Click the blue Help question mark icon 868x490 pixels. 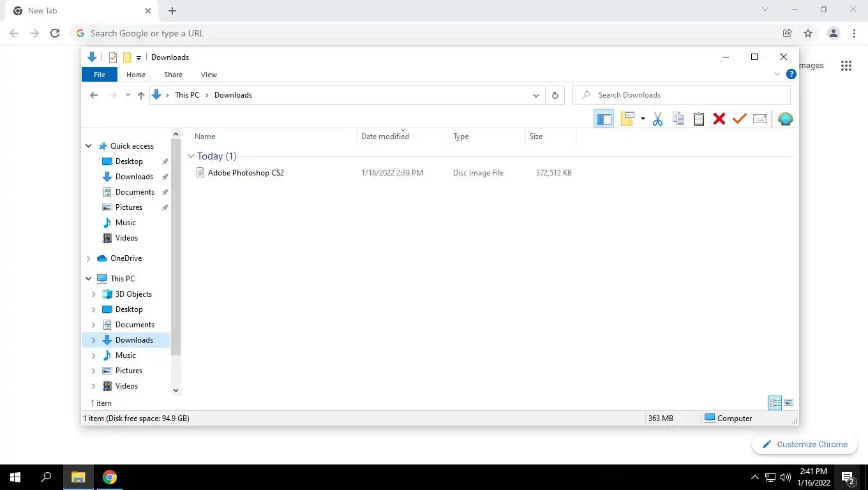(791, 74)
